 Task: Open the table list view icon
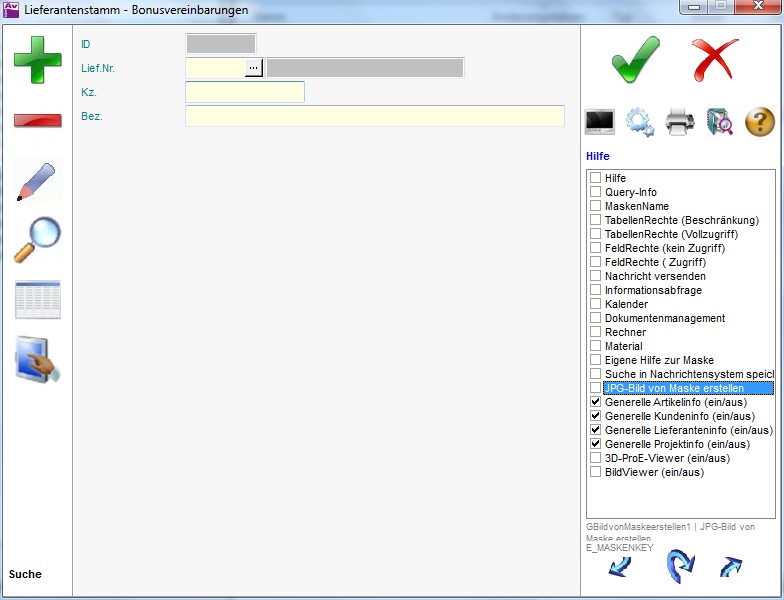(37, 300)
